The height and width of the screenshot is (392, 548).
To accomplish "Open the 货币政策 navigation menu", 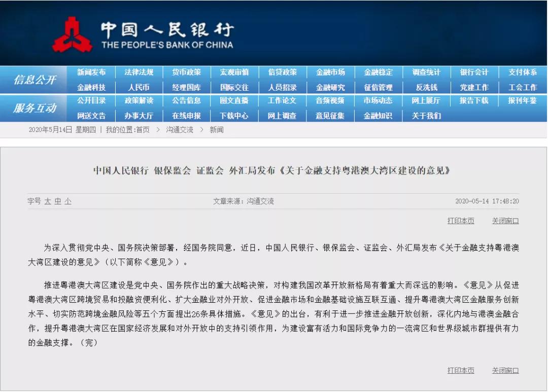I will pyautogui.click(x=187, y=72).
